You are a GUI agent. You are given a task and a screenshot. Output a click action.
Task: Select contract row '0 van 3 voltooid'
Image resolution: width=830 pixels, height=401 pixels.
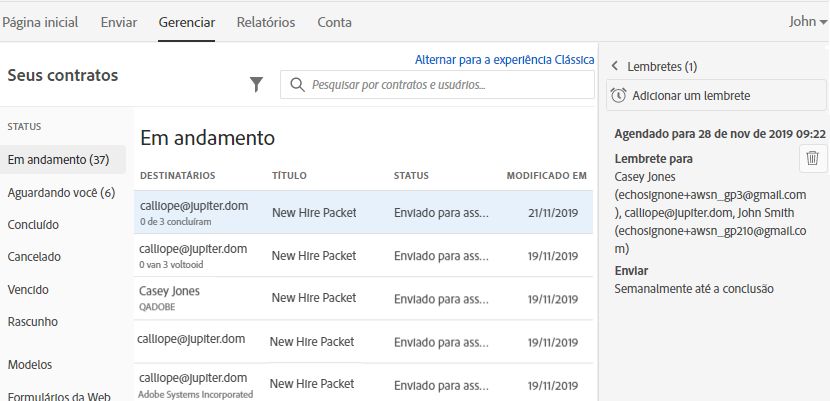point(363,256)
